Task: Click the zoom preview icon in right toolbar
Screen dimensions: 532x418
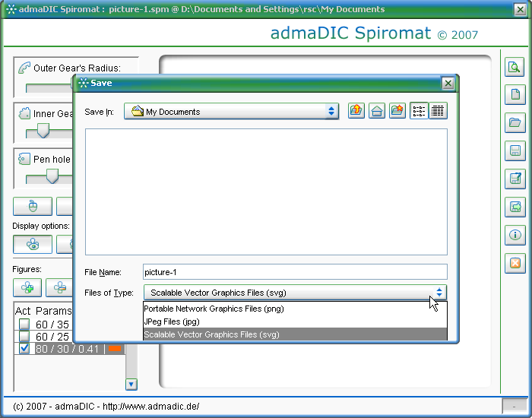Action: point(515,67)
